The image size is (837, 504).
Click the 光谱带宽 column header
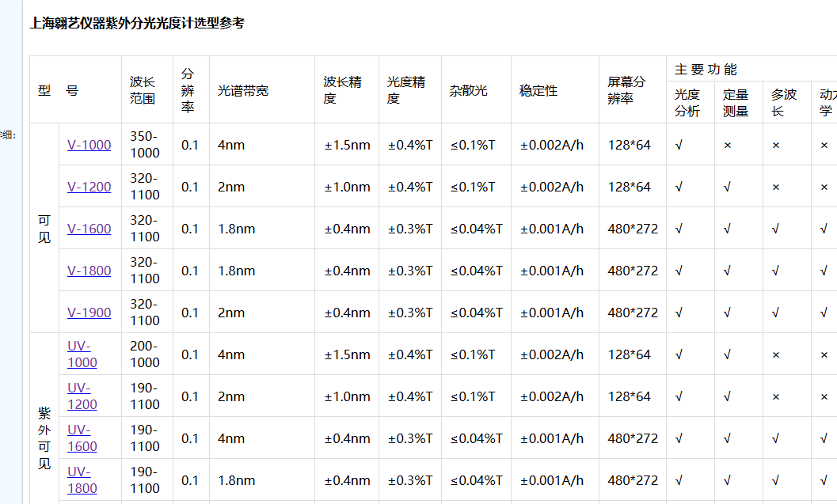coord(242,89)
